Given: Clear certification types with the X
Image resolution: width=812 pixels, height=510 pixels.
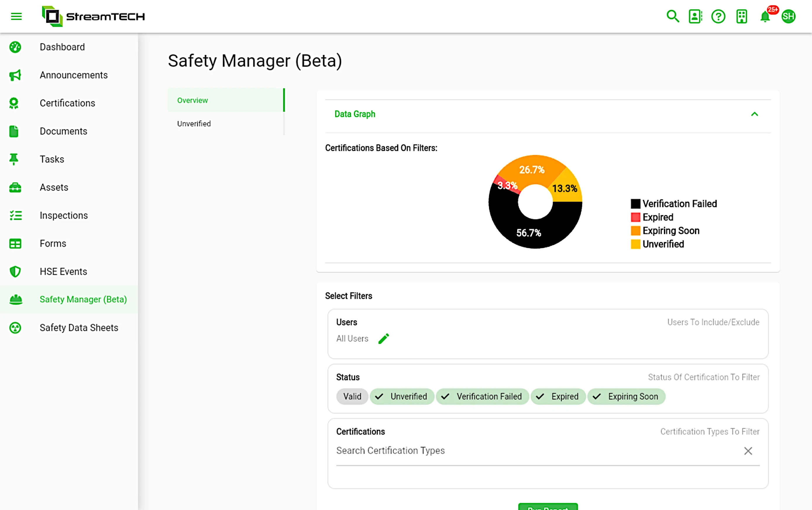Looking at the screenshot, I should click(x=748, y=451).
